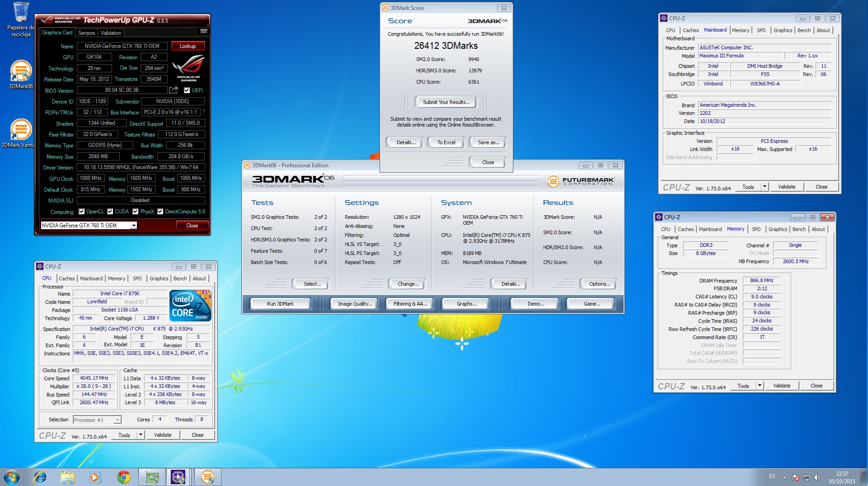Launch Internet Explorer from the taskbar
This screenshot has height=486, width=868.
pos(40,477)
